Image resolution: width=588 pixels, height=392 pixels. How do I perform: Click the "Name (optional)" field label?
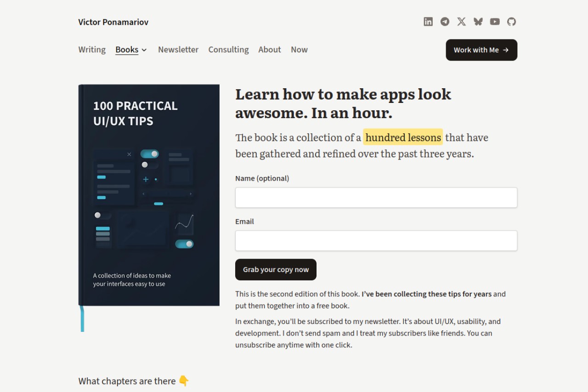[262, 178]
